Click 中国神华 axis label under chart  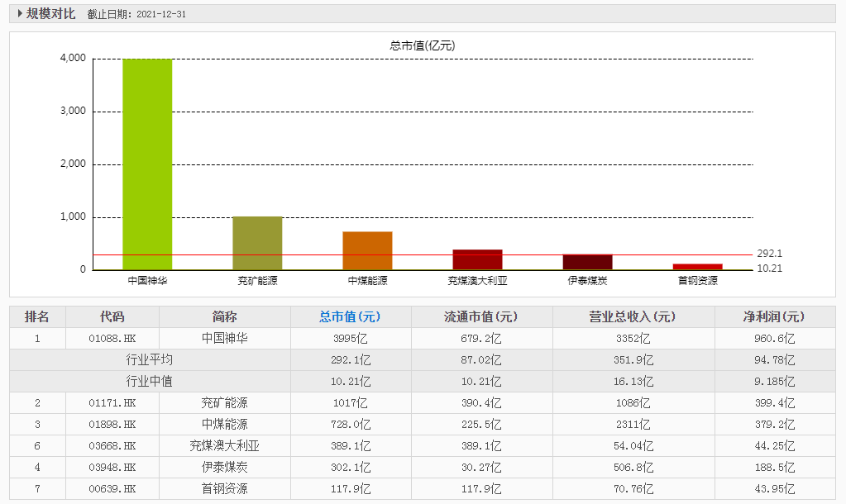pos(147,280)
